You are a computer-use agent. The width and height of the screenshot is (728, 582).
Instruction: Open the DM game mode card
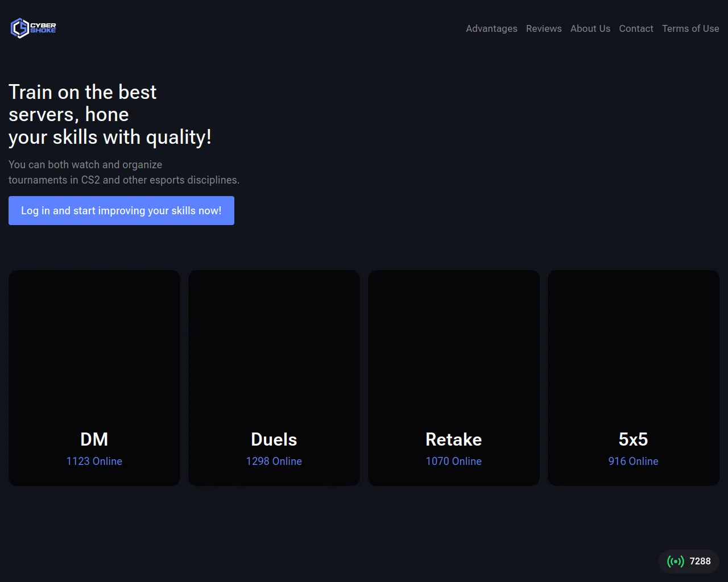[x=94, y=378]
